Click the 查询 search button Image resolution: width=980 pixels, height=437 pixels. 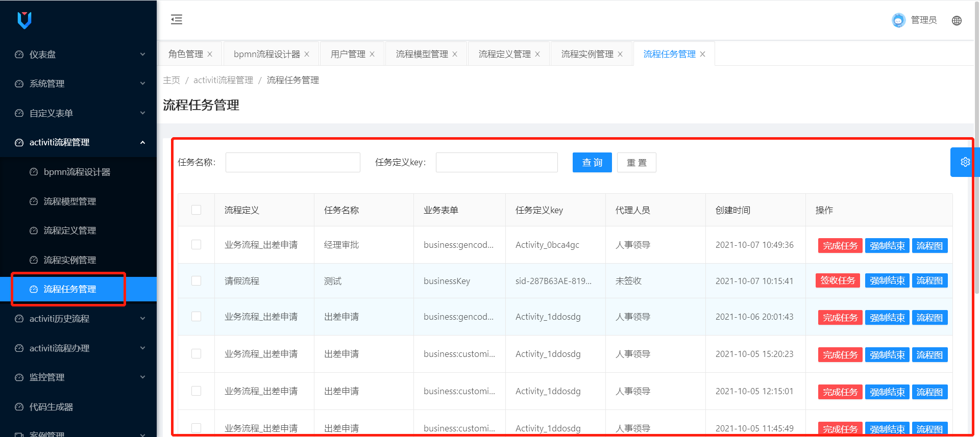(592, 163)
